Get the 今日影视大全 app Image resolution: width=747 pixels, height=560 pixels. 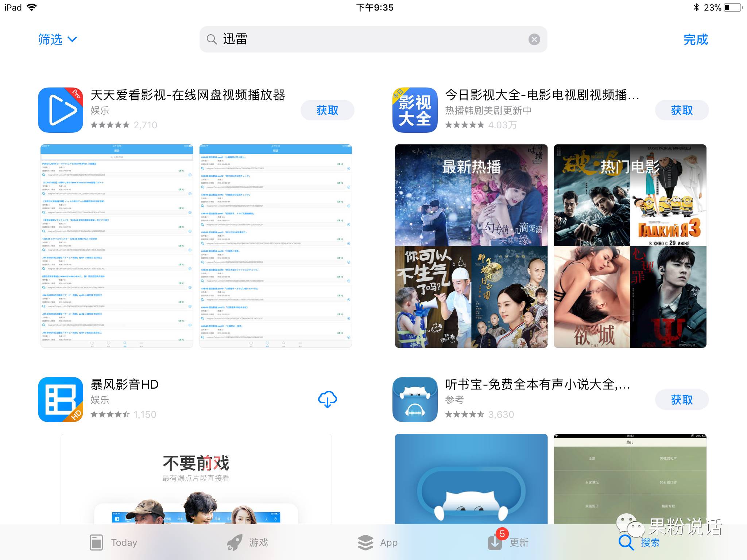pos(682,110)
